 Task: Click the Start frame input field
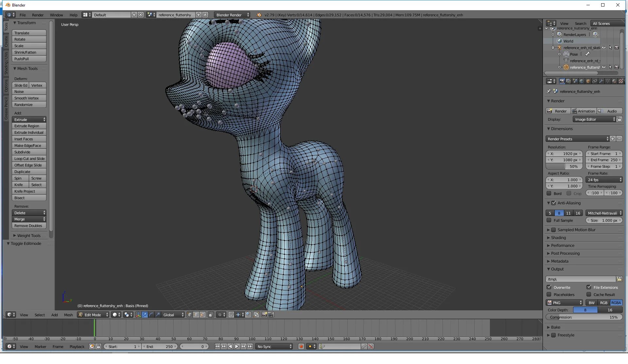[x=604, y=153]
